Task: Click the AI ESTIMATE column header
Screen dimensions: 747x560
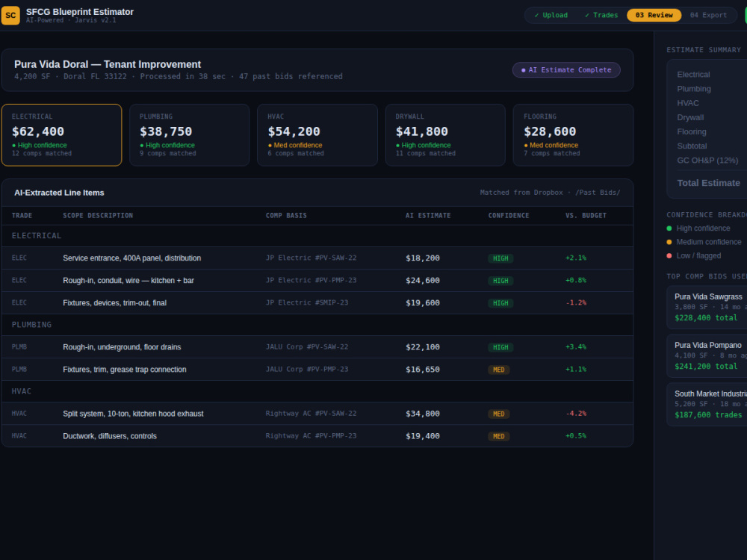Action: click(428, 216)
